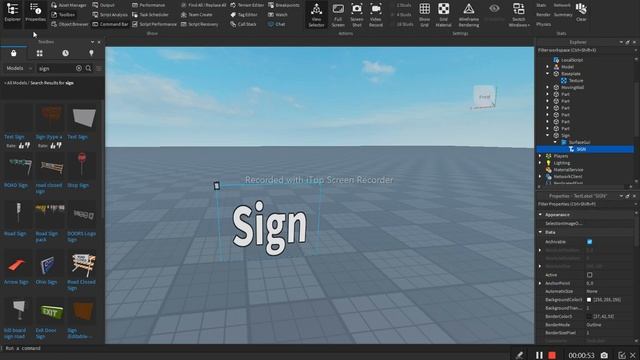Expand the Players service
The width and height of the screenshot is (640, 360).
(540, 156)
